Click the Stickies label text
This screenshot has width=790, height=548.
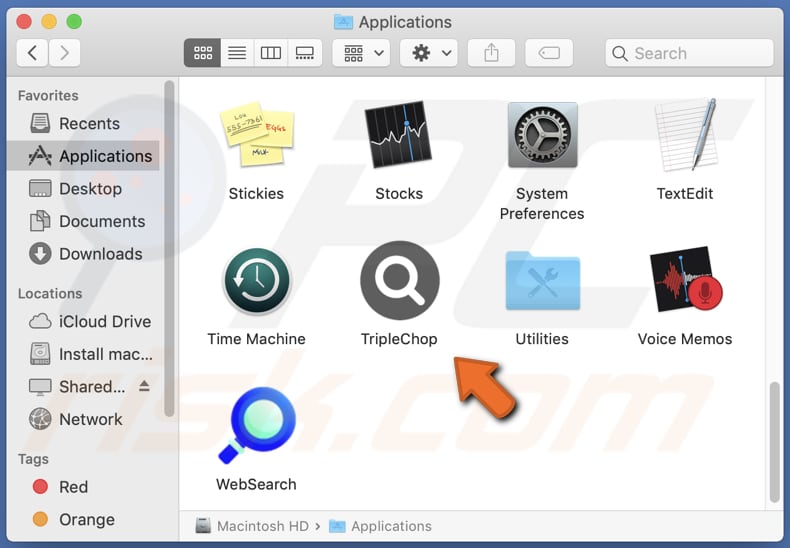point(256,193)
